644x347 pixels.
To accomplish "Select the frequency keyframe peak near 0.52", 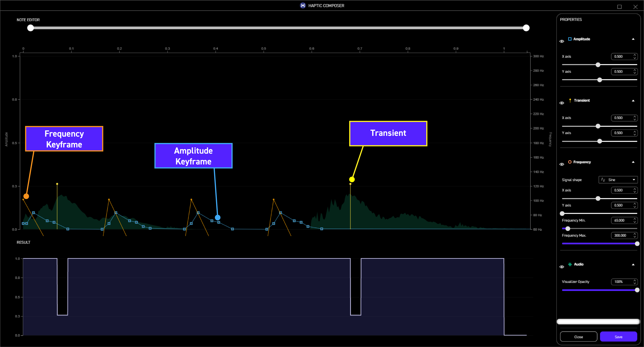I will pos(274,200).
